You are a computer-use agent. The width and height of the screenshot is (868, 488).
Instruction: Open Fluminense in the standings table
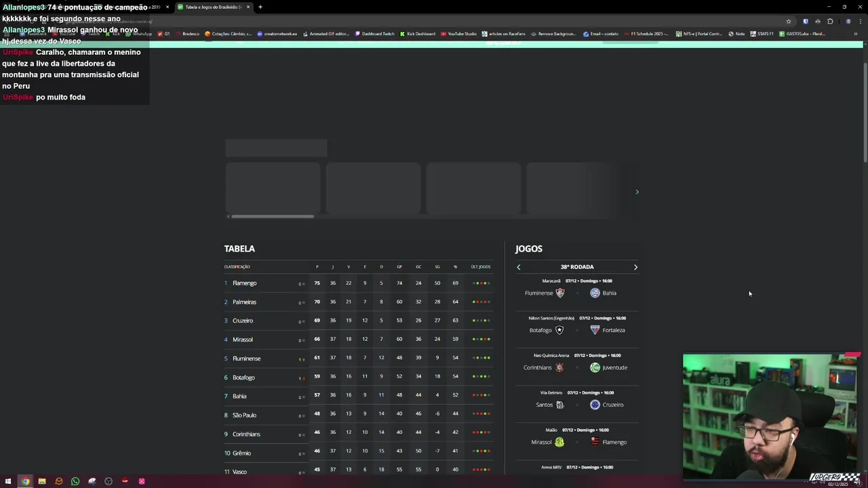coord(247,359)
